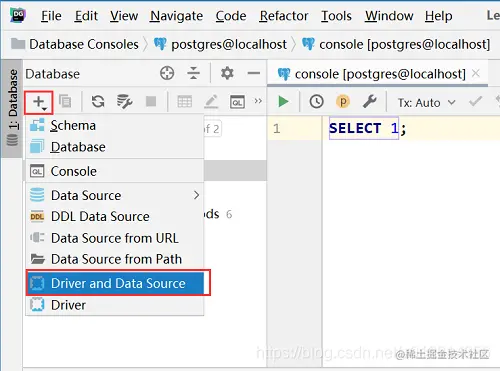Run the query with green Execute arrow
Viewport: 500px width, 371px height.
283,101
